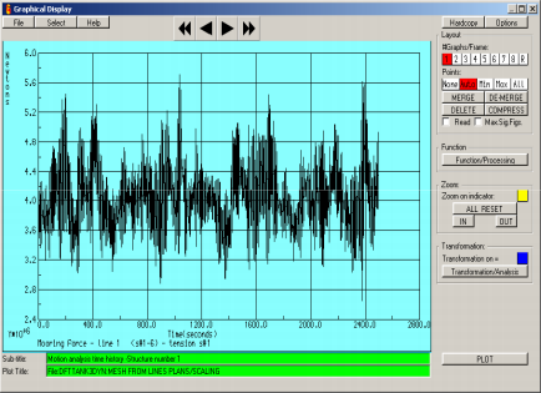Click the DELETE button
Screen dimensions: 542x393
click(463, 110)
